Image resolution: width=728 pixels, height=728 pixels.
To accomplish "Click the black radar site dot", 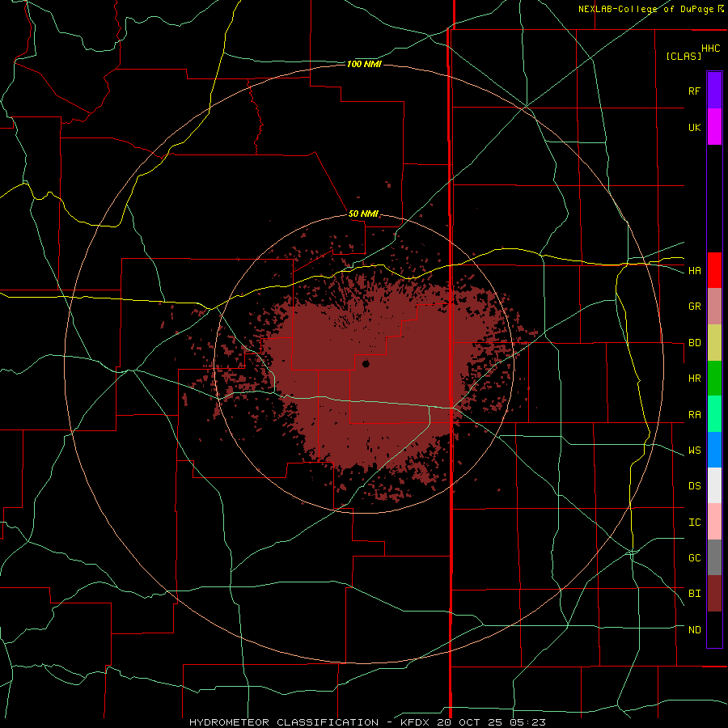I will (x=366, y=364).
